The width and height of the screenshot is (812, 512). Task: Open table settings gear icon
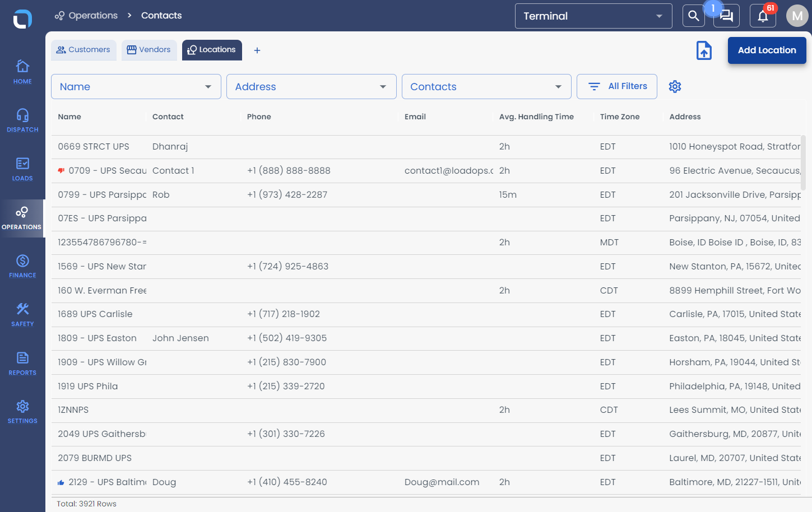675,86
